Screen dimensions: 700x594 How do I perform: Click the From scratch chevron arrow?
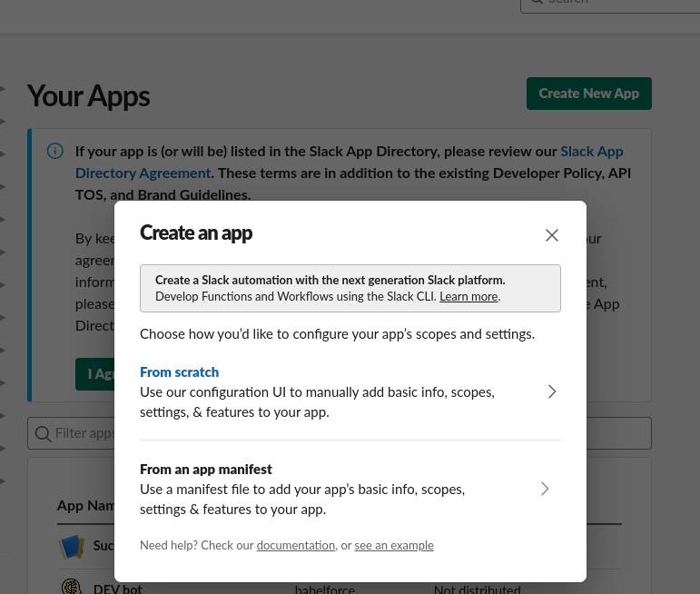[551, 391]
